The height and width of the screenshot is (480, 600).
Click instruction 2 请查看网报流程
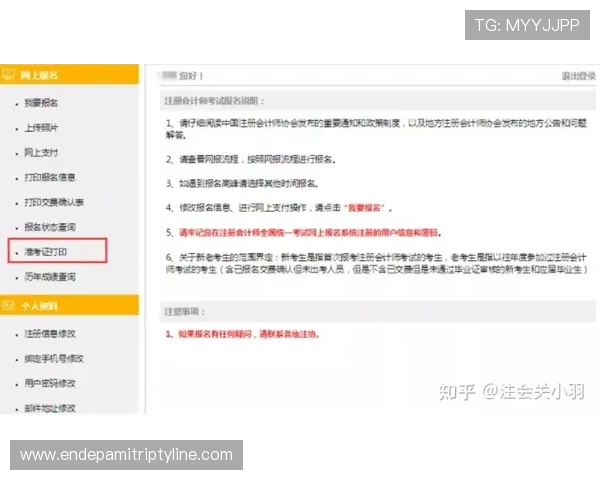click(251, 159)
